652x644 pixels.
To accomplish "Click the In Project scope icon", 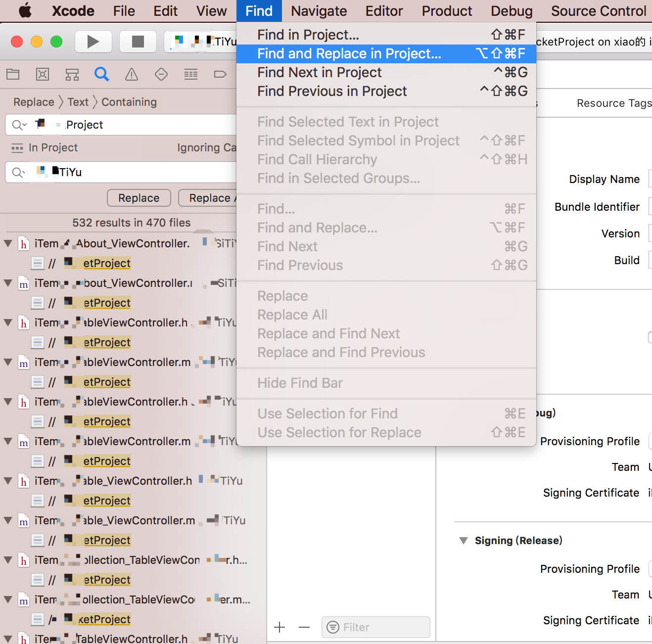I will tap(17, 148).
